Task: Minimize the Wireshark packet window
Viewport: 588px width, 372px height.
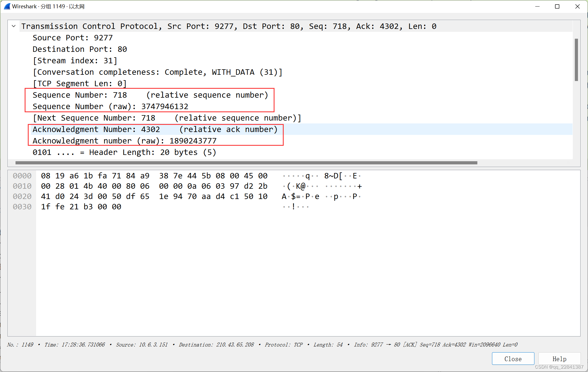Action: [538, 6]
